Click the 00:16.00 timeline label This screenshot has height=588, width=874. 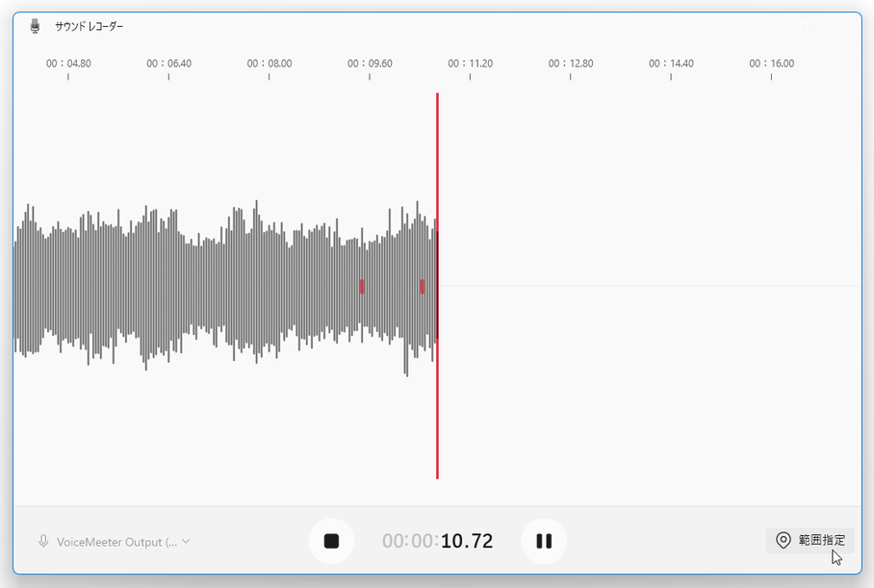coord(771,64)
